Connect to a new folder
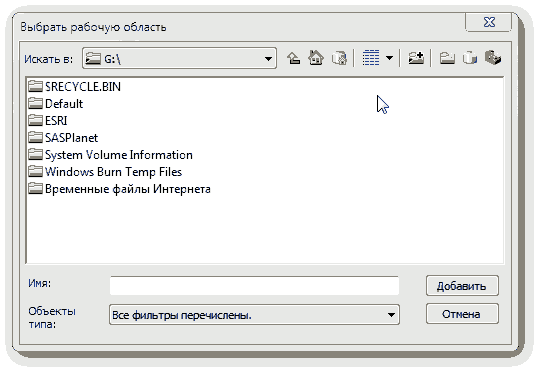539x372 pixels. point(416,58)
